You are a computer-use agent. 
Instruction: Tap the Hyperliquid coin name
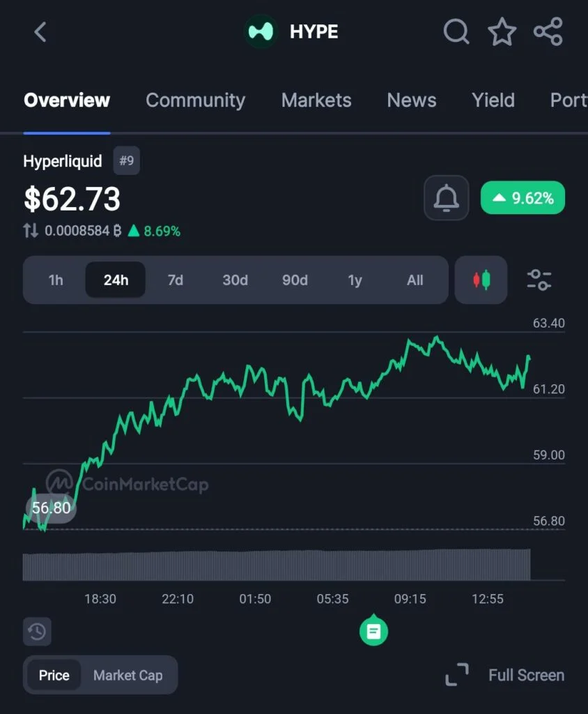click(62, 161)
